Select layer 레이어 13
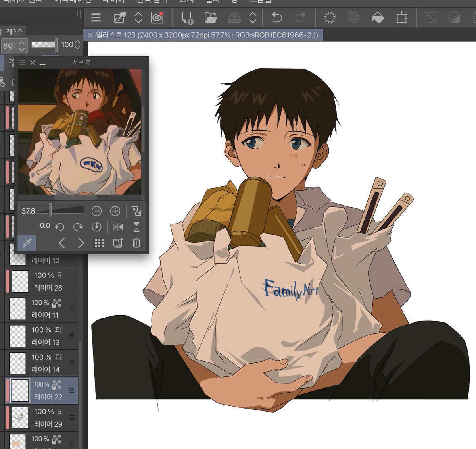Screen dimensions: 476x449 click(x=41, y=336)
